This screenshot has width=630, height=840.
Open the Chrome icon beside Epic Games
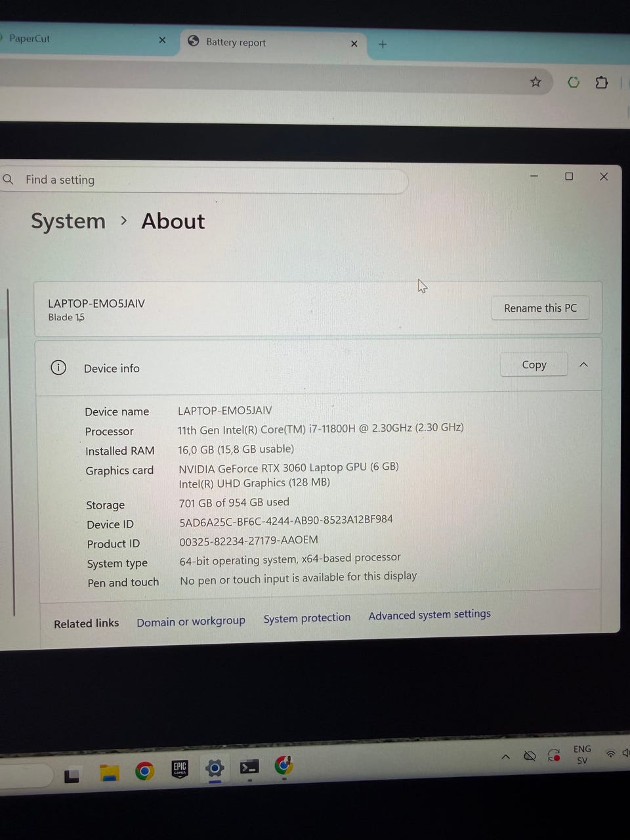click(x=144, y=770)
